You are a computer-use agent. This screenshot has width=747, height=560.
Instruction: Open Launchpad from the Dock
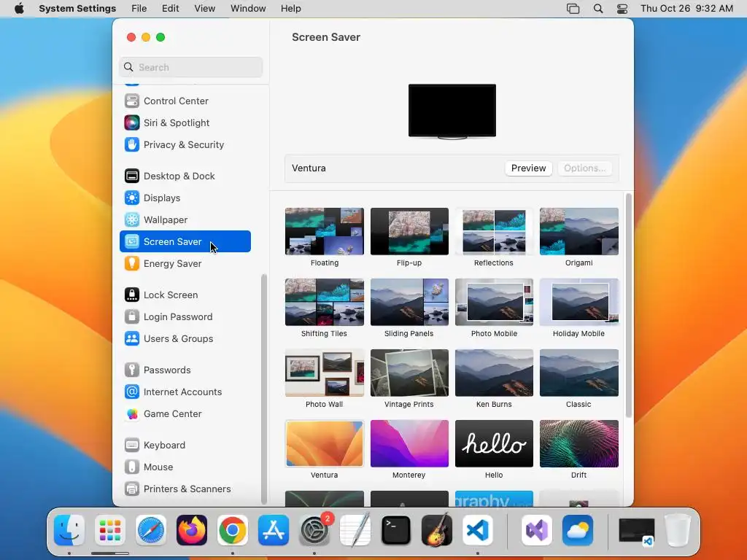click(110, 531)
